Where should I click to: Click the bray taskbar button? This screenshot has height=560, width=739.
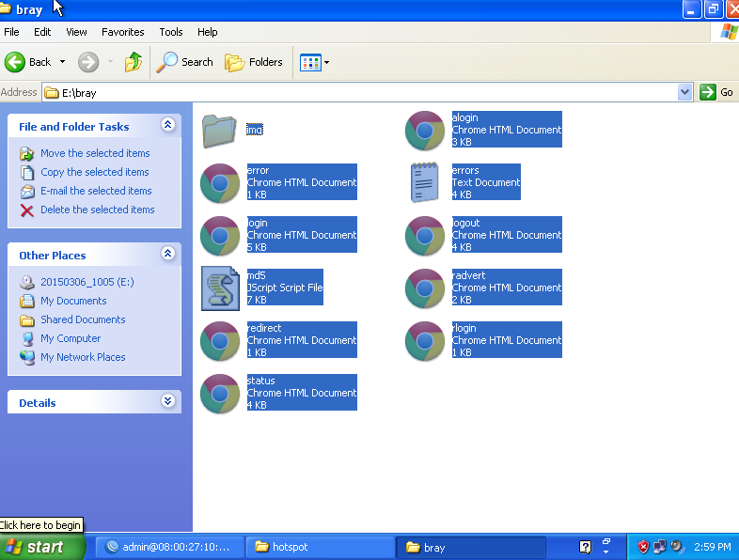(x=470, y=547)
